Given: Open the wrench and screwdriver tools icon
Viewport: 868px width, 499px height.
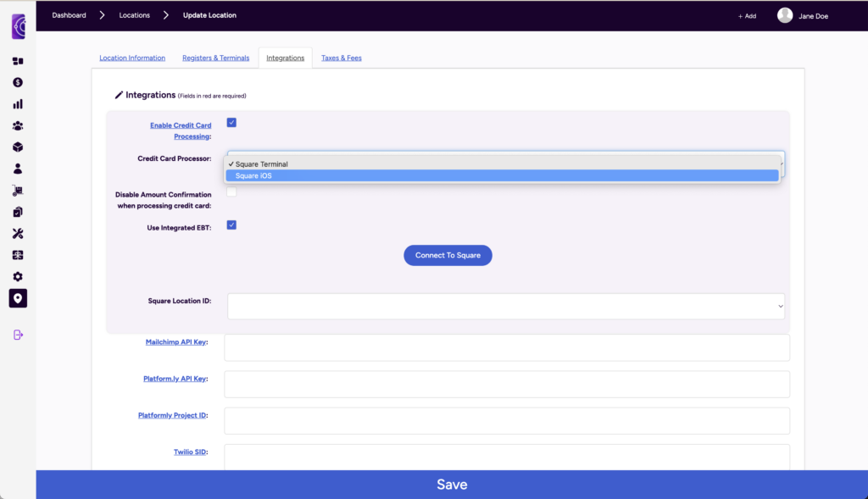Looking at the screenshot, I should point(18,234).
